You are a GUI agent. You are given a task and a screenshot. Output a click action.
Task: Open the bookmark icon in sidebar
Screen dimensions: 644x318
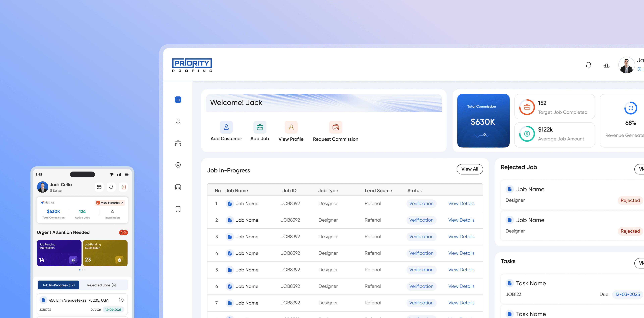click(178, 209)
